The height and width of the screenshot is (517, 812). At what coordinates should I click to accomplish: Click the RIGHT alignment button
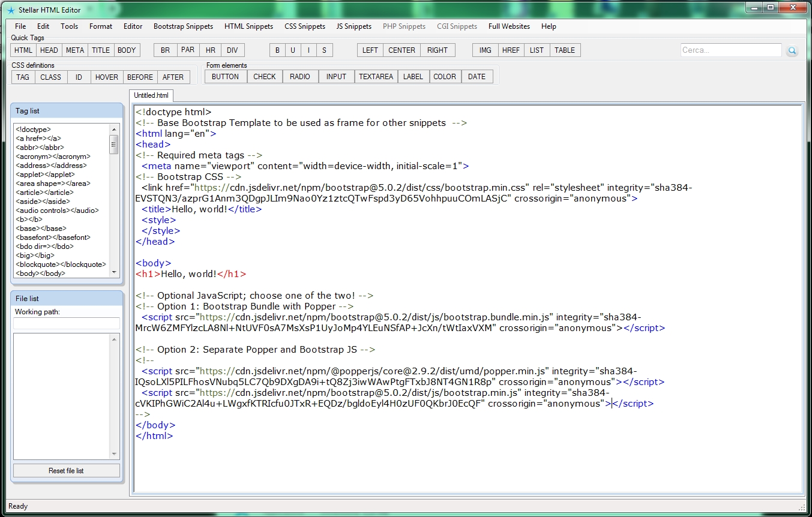438,50
